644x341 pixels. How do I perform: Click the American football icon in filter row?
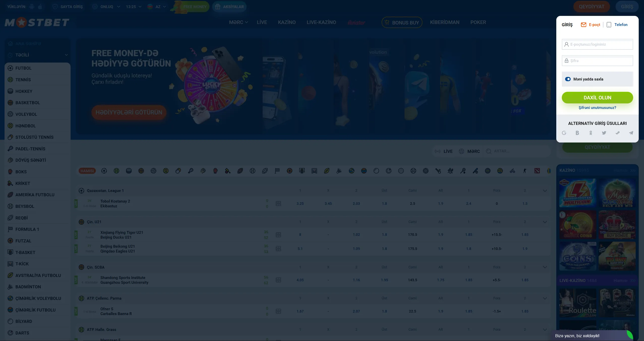click(x=240, y=171)
